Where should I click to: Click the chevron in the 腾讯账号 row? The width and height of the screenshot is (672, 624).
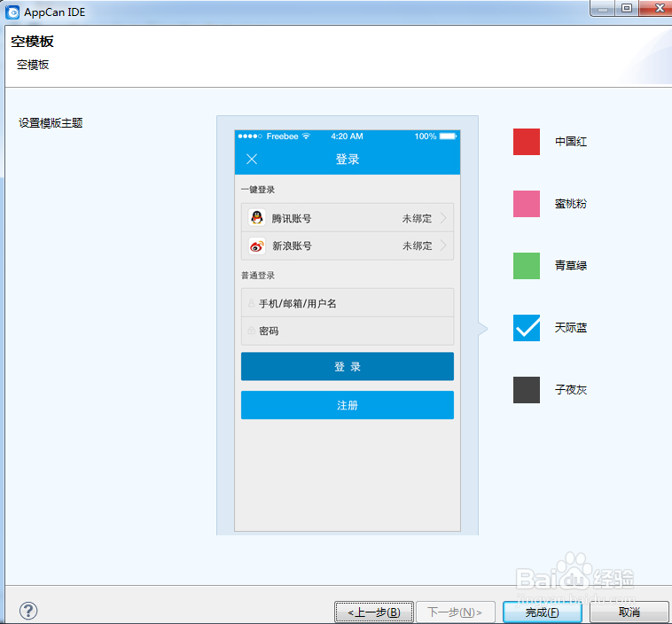coord(443,218)
